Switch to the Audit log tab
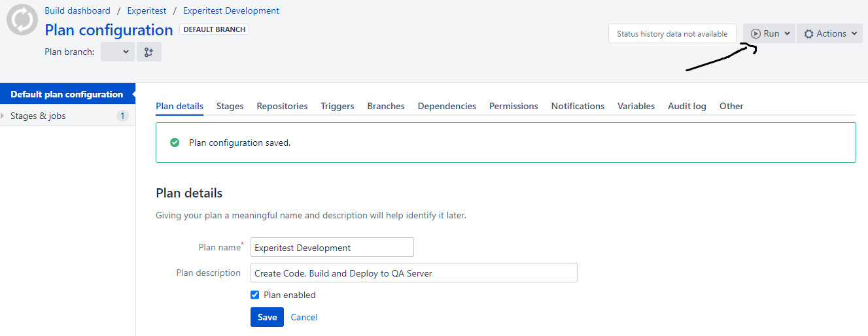 687,106
